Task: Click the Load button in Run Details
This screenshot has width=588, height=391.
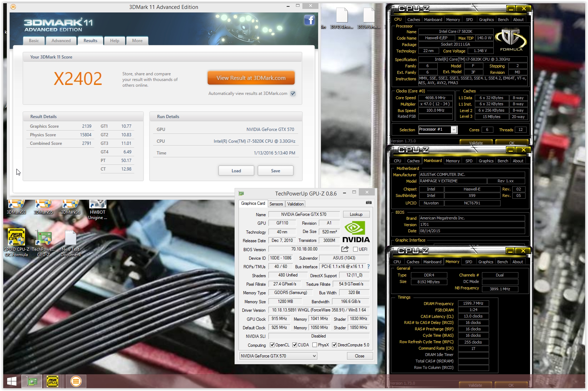Action: tap(236, 171)
